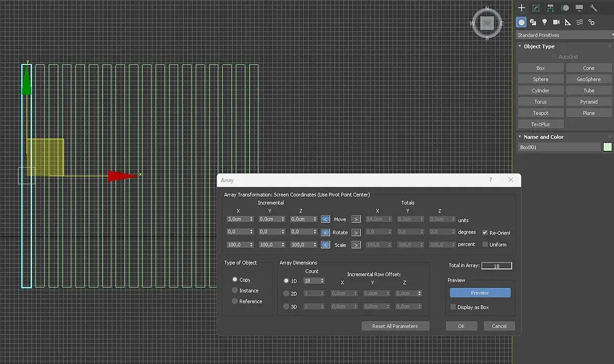Image resolution: width=614 pixels, height=364 pixels.
Task: Click the TextPlus button
Action: pyautogui.click(x=541, y=124)
